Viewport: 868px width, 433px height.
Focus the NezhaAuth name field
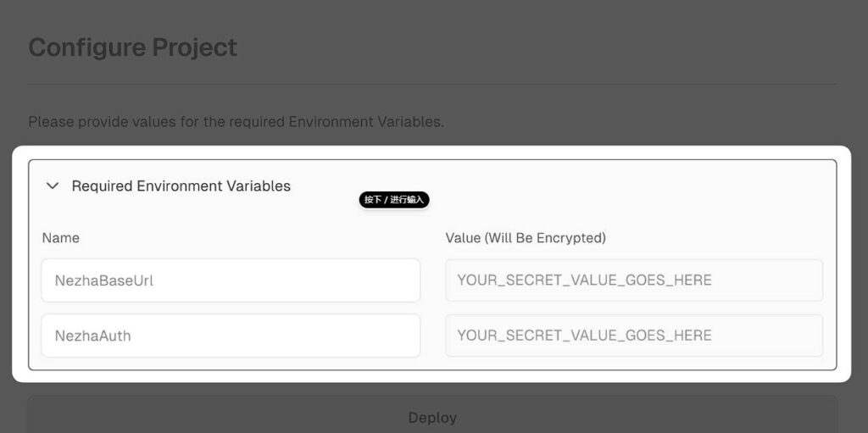pyautogui.click(x=231, y=336)
